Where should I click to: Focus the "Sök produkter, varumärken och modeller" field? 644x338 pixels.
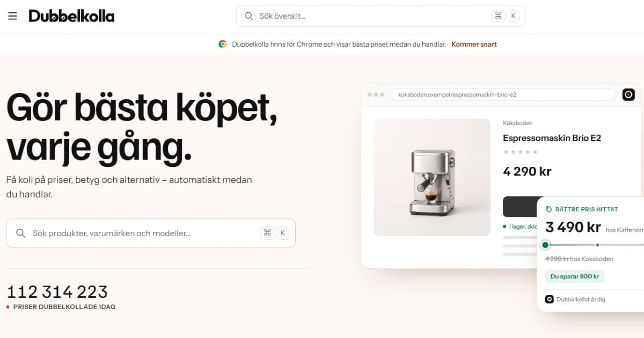pos(151,233)
